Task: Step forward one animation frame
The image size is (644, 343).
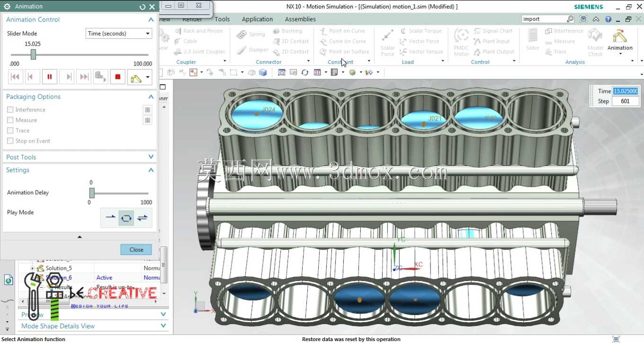Action: pyautogui.click(x=67, y=77)
